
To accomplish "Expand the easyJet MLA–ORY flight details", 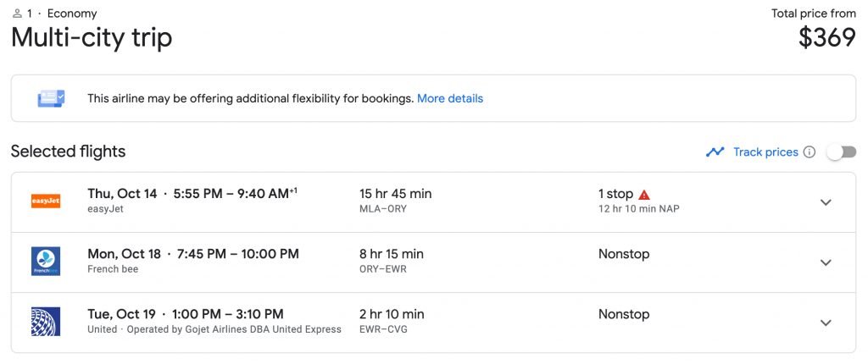I will pos(826,202).
